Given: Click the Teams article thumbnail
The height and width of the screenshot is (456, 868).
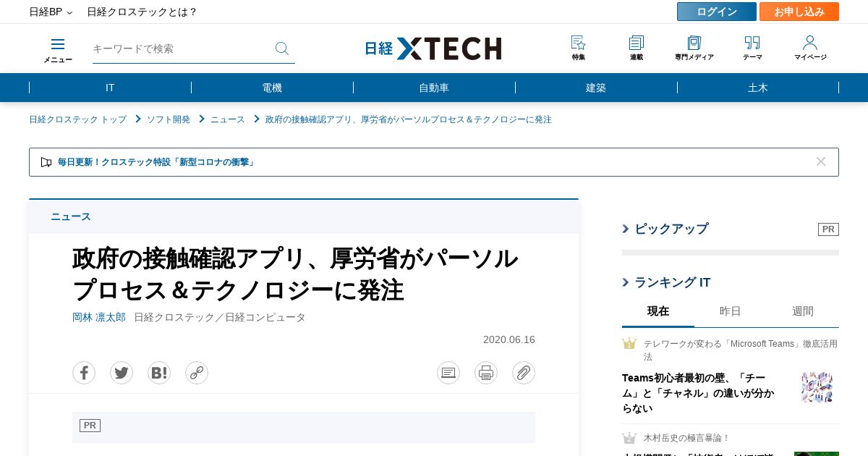Looking at the screenshot, I should [x=817, y=387].
